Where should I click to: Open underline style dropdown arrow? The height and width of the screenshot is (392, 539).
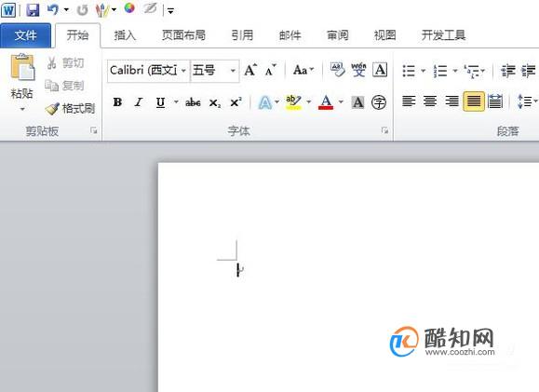[x=176, y=101]
